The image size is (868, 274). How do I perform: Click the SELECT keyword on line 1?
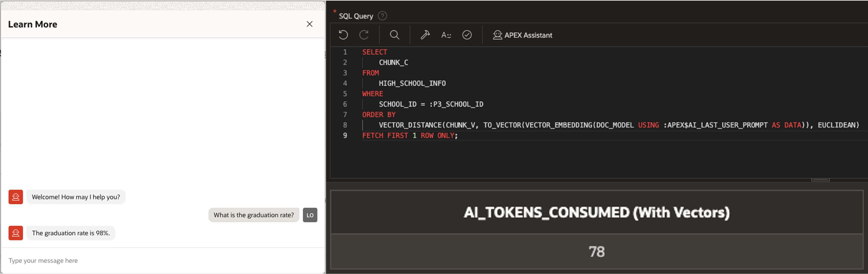pyautogui.click(x=374, y=52)
